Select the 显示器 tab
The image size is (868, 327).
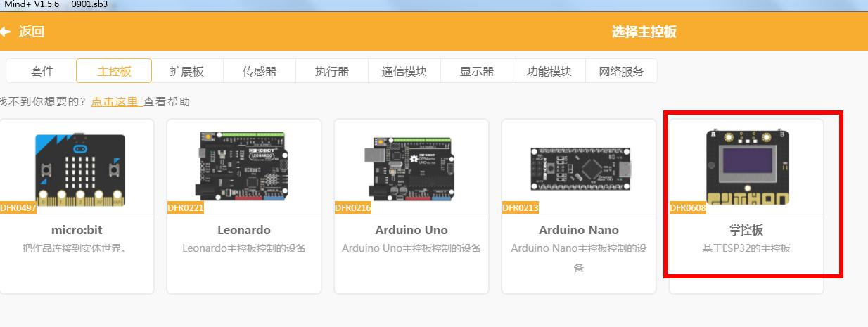(x=477, y=71)
